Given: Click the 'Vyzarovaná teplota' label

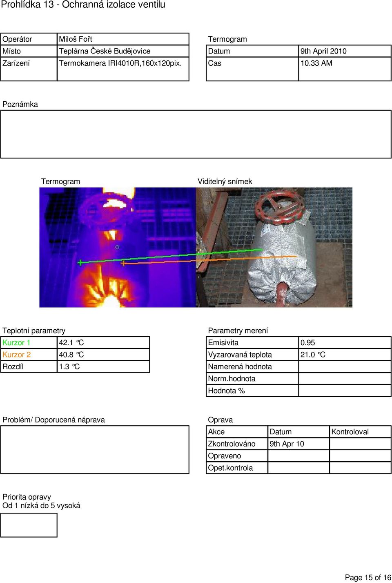Looking at the screenshot, I should (240, 355).
